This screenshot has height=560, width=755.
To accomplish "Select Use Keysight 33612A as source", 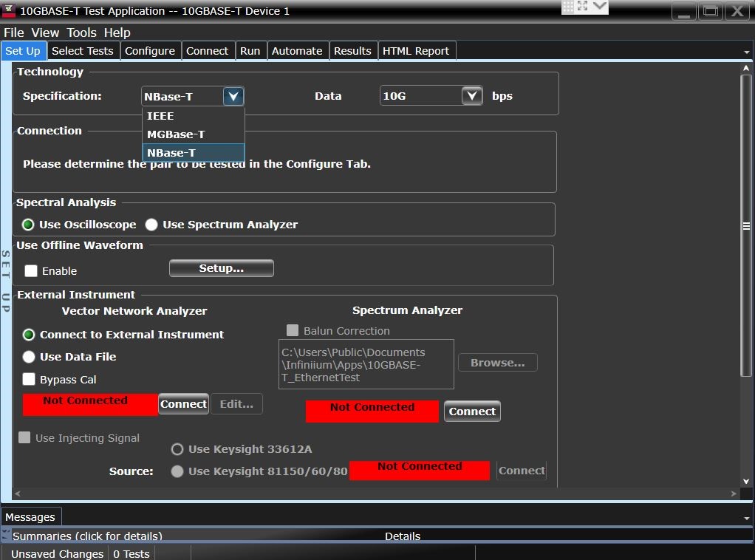I will tap(177, 448).
